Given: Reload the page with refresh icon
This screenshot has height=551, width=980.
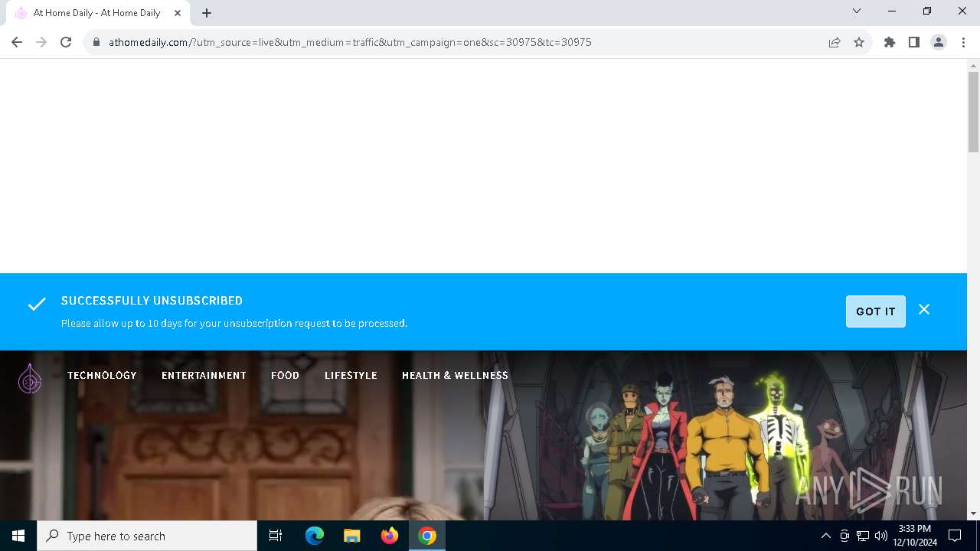Looking at the screenshot, I should (x=66, y=42).
